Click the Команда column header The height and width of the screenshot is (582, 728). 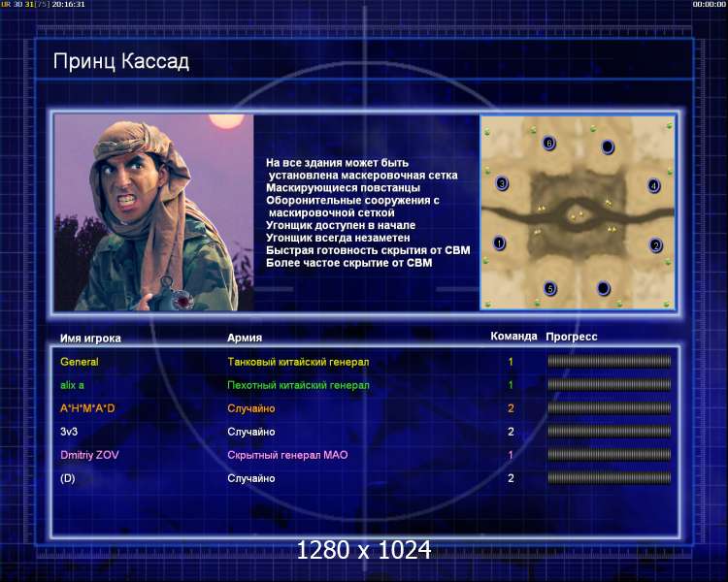[x=513, y=337]
